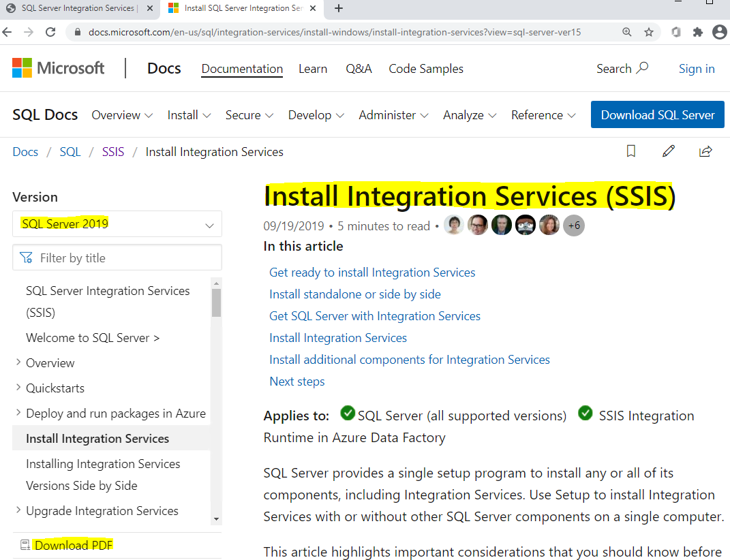Image resolution: width=730 pixels, height=560 pixels.
Task: Click the Docs breadcrumb link
Action: coord(25,152)
